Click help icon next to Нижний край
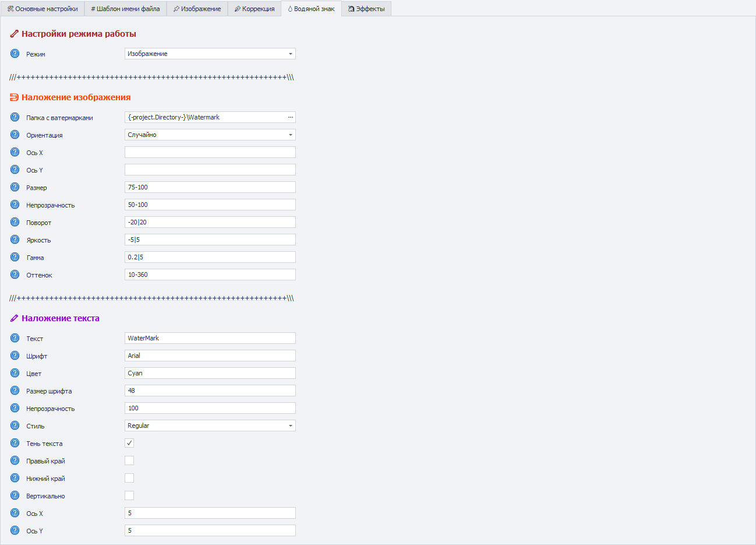 pyautogui.click(x=15, y=478)
